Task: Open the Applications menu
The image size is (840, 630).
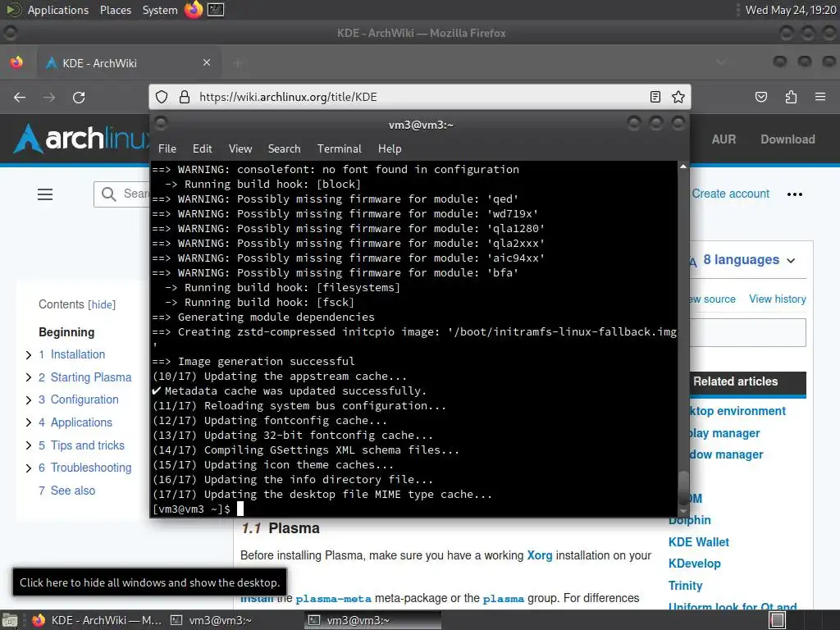Action: click(58, 10)
